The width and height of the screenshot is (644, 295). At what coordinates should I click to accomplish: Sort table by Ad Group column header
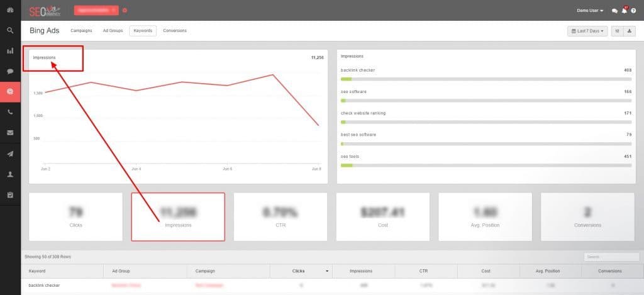tap(145, 271)
